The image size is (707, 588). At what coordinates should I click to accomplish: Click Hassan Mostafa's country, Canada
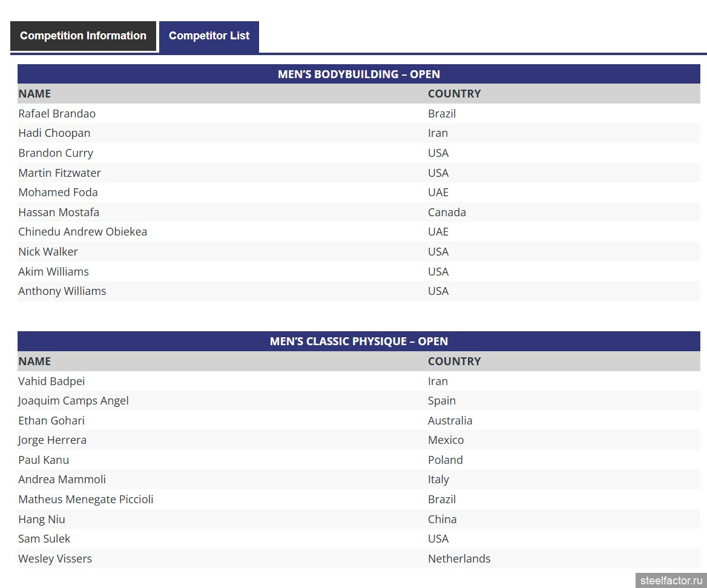447,212
